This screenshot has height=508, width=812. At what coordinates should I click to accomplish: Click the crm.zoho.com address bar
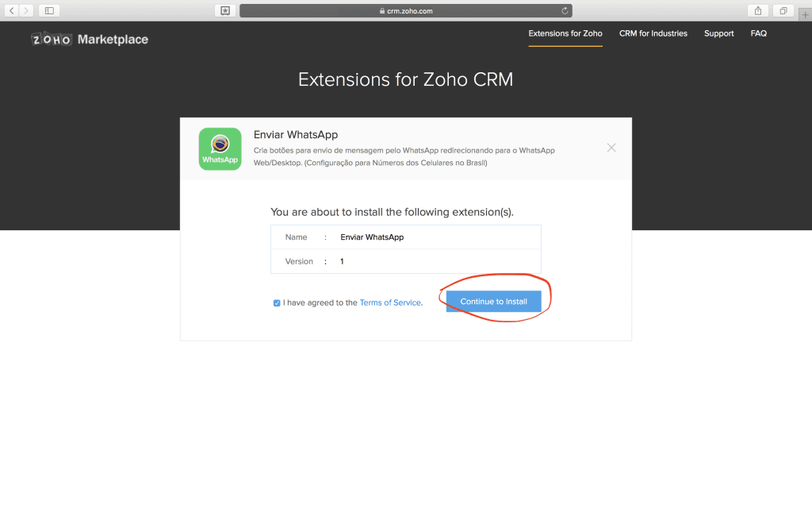(405, 10)
